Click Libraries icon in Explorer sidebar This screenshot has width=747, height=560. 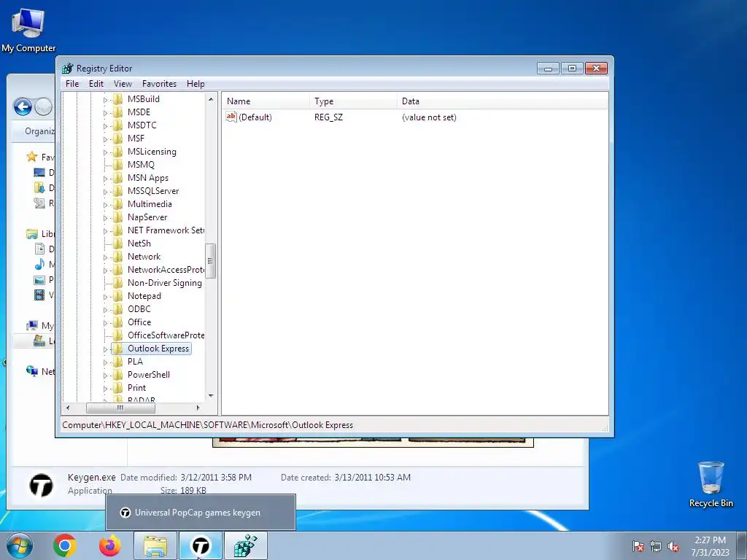pyautogui.click(x=32, y=234)
